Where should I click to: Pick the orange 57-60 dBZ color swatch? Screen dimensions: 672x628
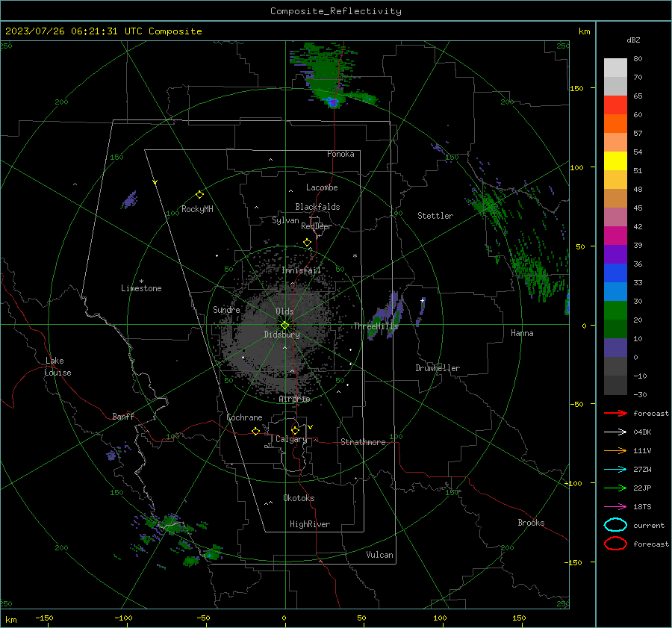click(x=615, y=124)
